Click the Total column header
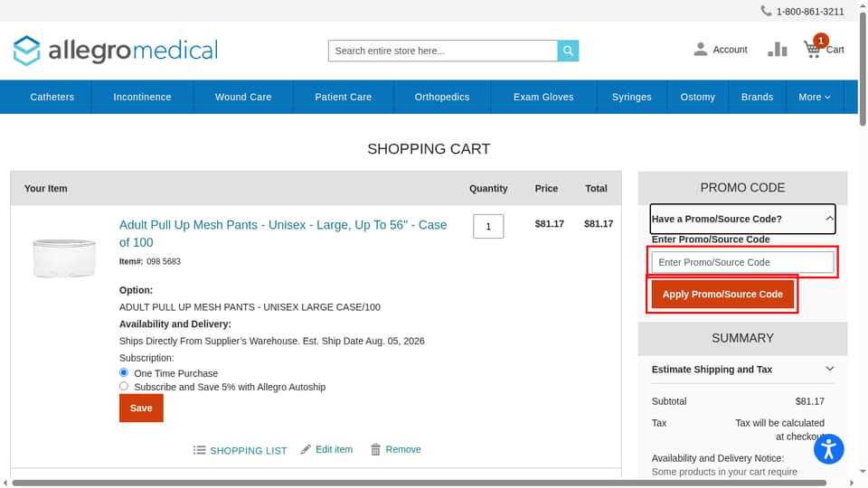This screenshot has height=488, width=868. click(596, 188)
